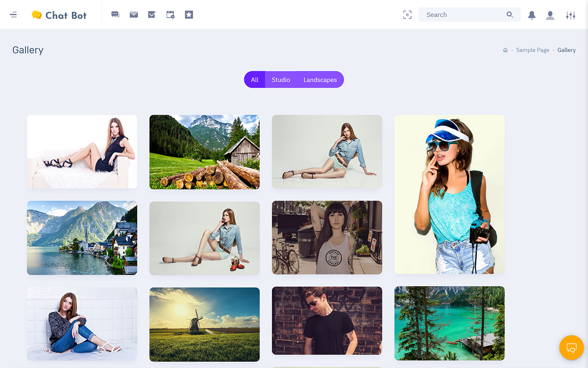Toggle the sidebar hamburger menu
Screen dimensions: 588x368
pyautogui.click(x=13, y=15)
